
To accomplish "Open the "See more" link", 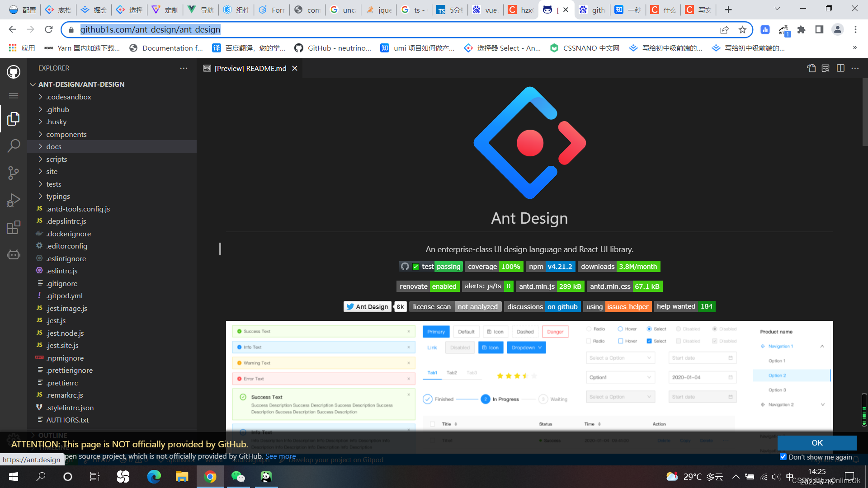I will pyautogui.click(x=280, y=456).
